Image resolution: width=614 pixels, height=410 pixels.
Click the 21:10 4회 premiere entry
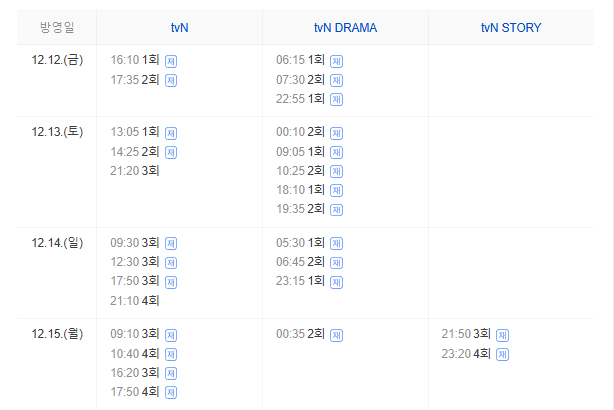tap(135, 301)
